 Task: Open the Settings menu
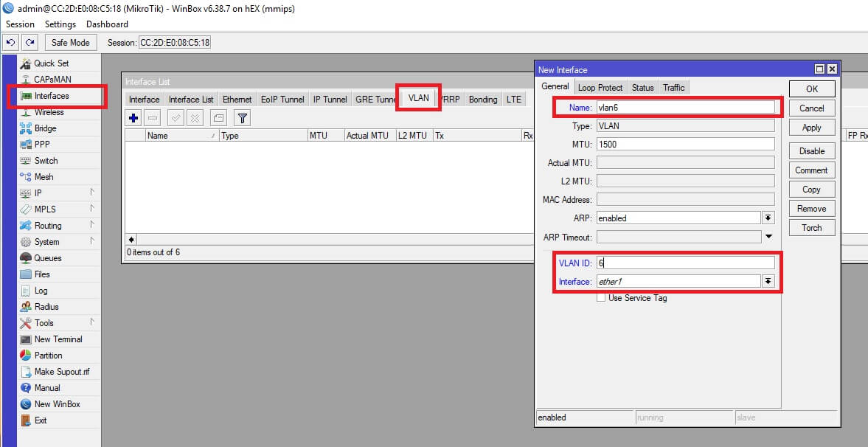60,24
